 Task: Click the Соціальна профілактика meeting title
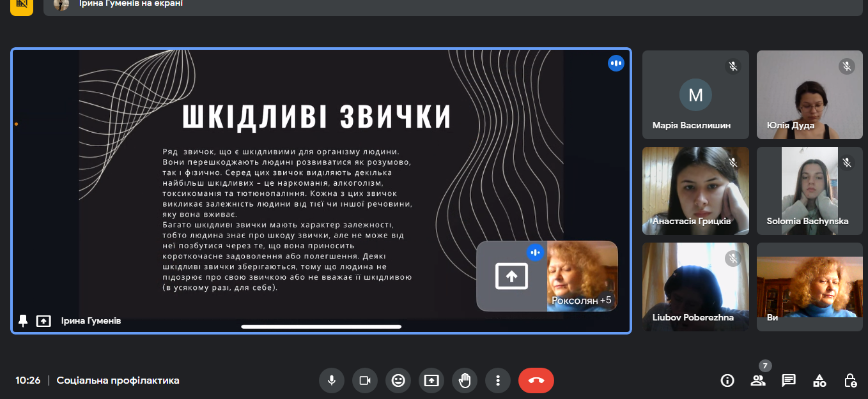click(118, 380)
